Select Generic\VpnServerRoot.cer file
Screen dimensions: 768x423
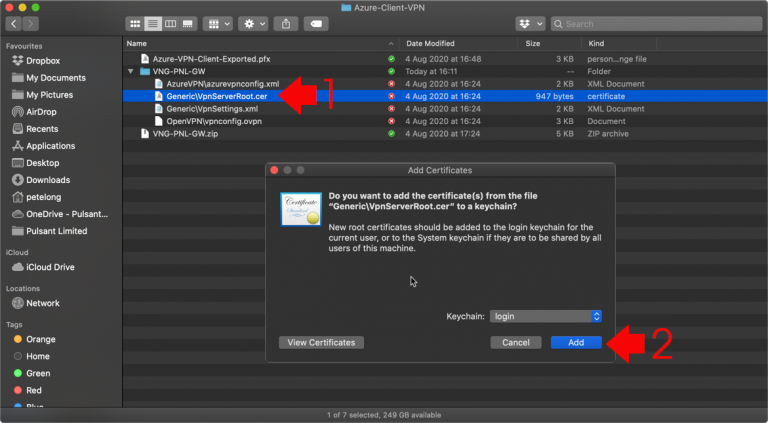coord(216,96)
